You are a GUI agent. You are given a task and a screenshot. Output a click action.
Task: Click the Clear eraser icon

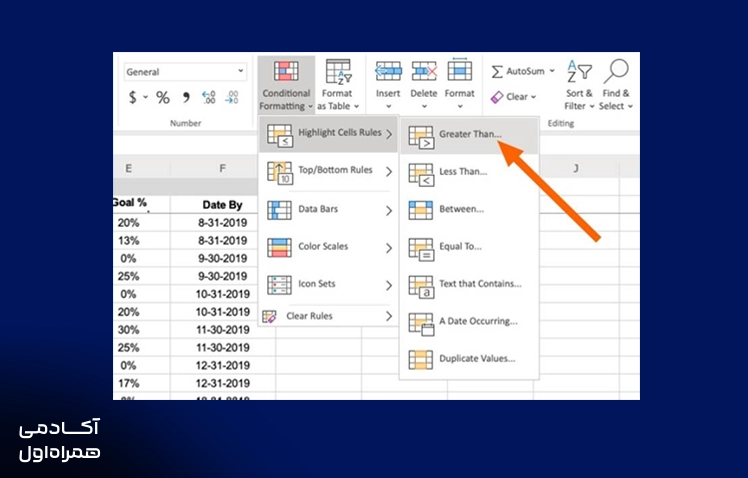497,97
